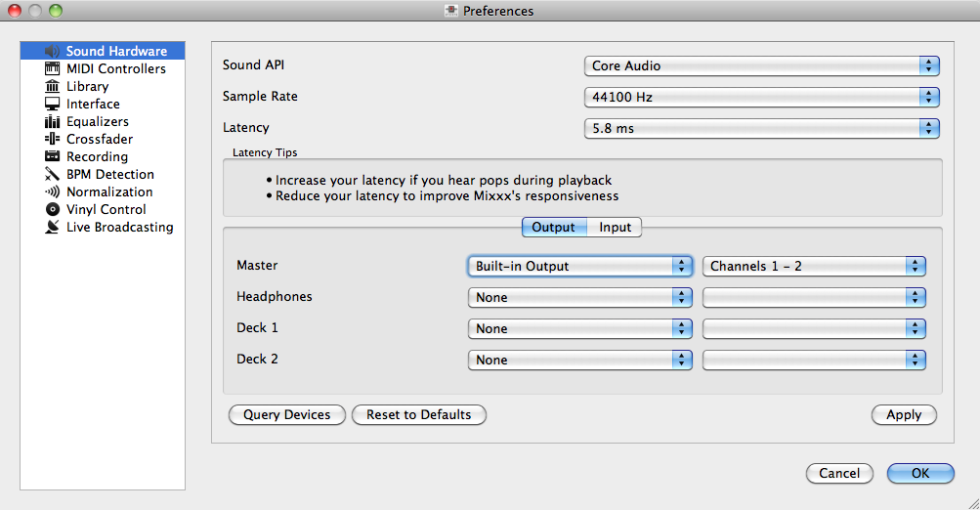The height and width of the screenshot is (510, 980).
Task: Apply the sound hardware settings
Action: coord(903,415)
